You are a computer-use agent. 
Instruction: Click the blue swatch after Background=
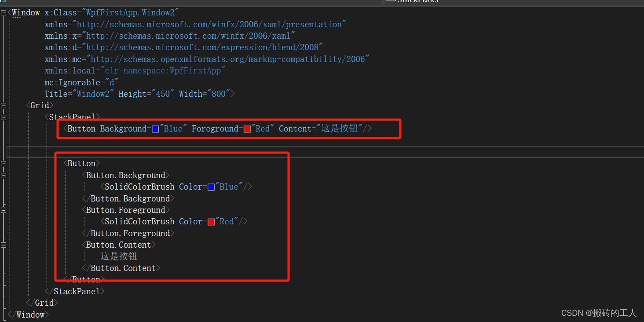pyautogui.click(x=155, y=129)
